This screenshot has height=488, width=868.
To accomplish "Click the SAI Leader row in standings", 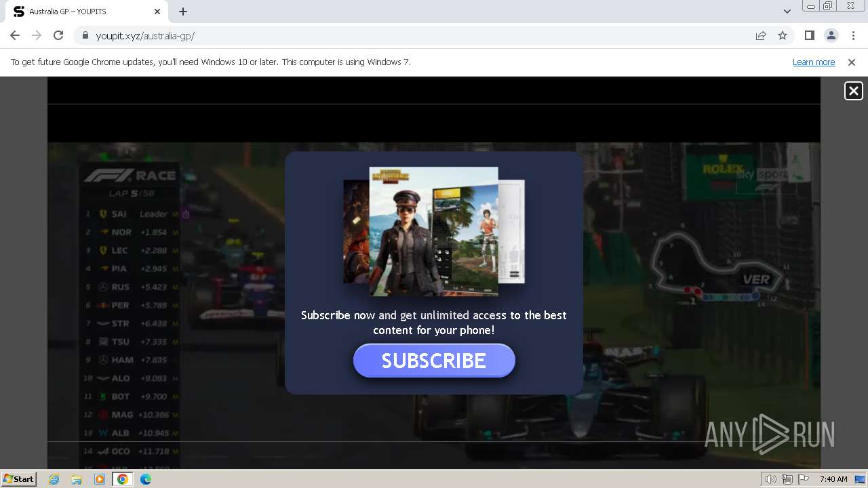I will [x=131, y=213].
